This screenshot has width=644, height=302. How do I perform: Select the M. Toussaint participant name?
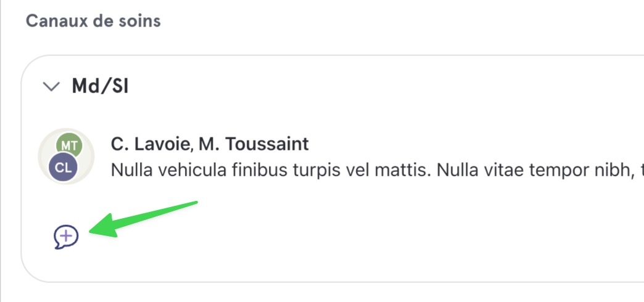click(254, 144)
